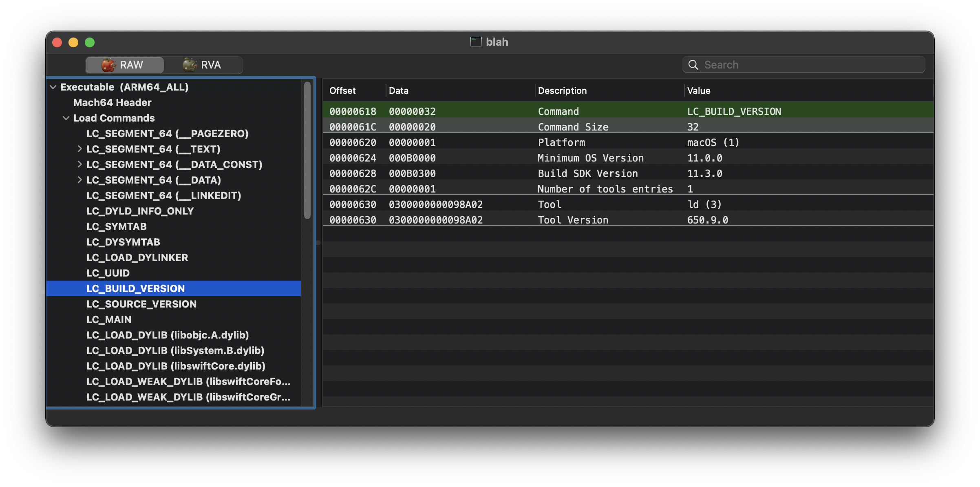Click the magnifying glass search icon
Image resolution: width=980 pixels, height=487 pixels.
(x=693, y=65)
